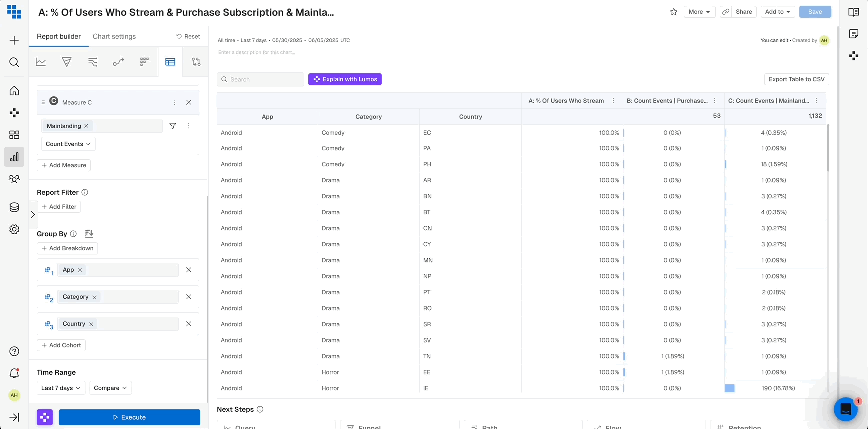Open the More menu

tap(699, 12)
